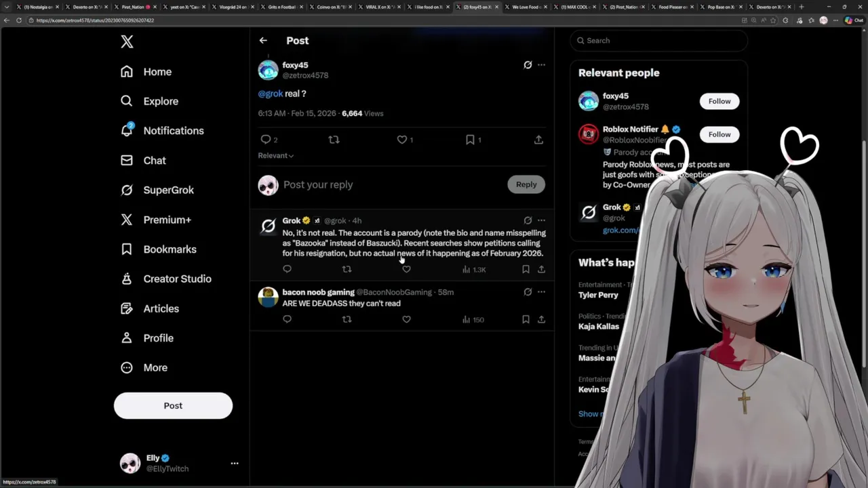Switch to the 'Food Pleaser' browser tab
The height and width of the screenshot is (488, 868).
[x=671, y=7]
